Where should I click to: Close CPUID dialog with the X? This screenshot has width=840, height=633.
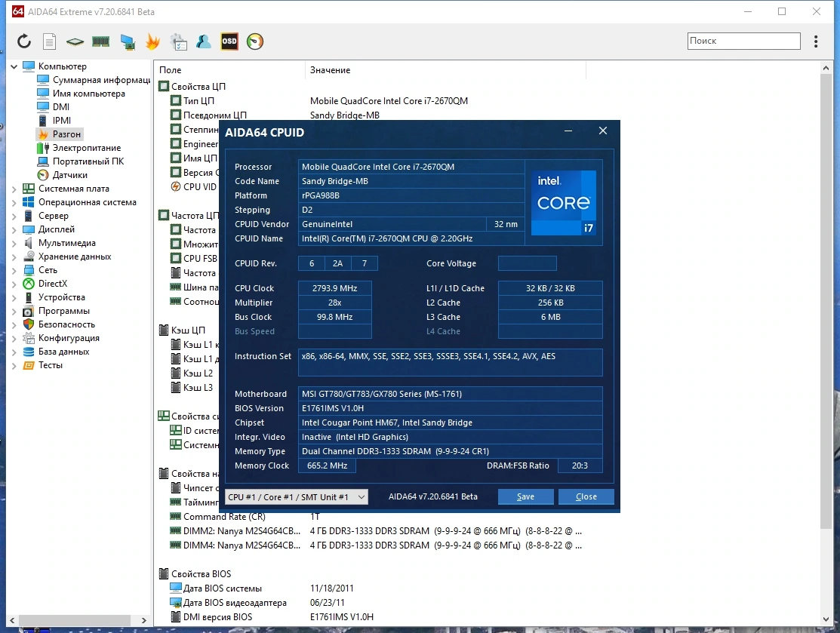pyautogui.click(x=603, y=131)
